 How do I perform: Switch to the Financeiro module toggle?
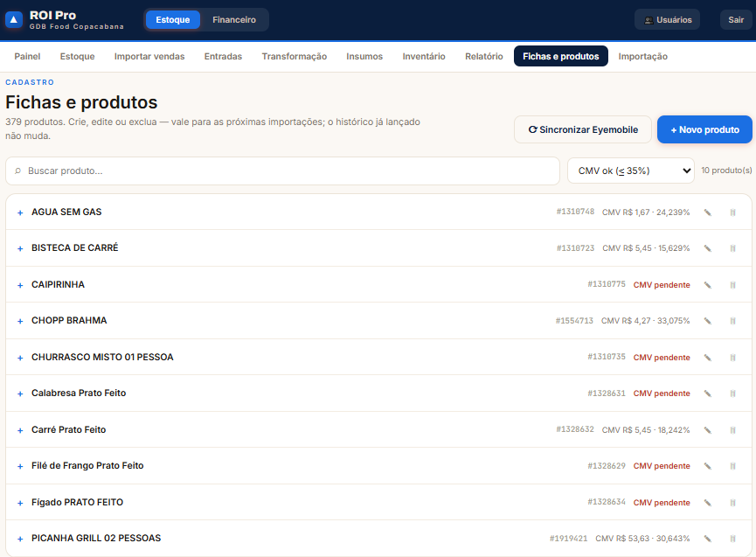point(234,20)
